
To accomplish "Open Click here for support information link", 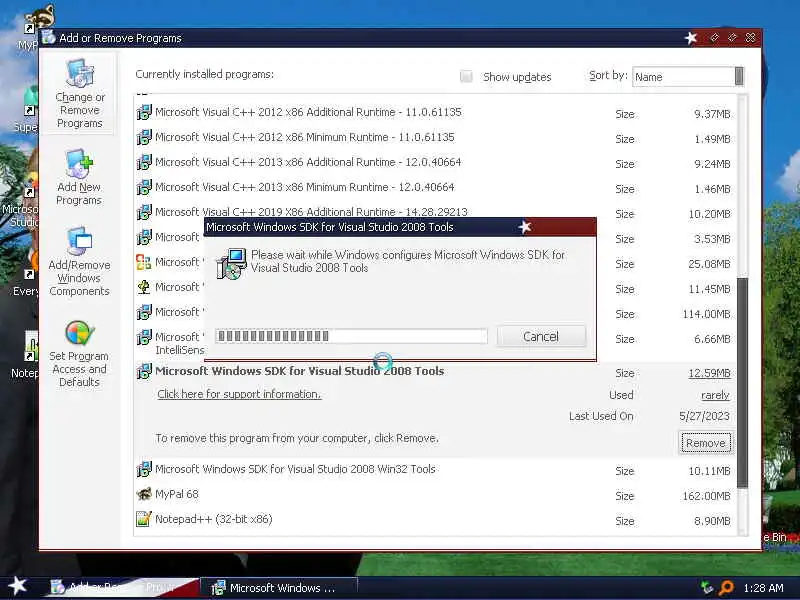I will (x=239, y=394).
